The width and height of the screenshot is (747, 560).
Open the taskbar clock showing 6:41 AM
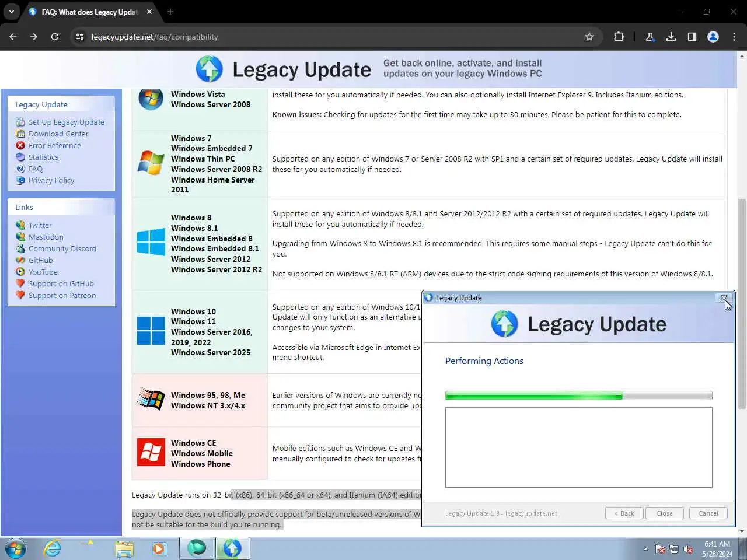tap(717, 549)
